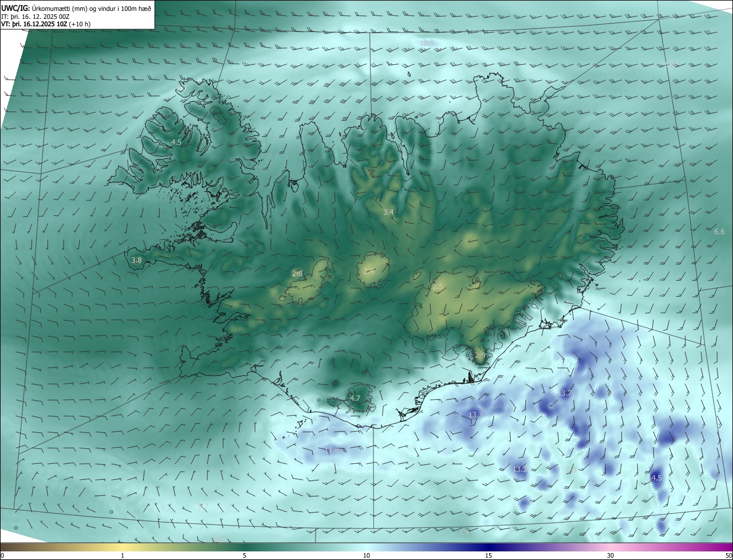Click the legend tick label "50"
733x560 pixels.
coord(728,555)
